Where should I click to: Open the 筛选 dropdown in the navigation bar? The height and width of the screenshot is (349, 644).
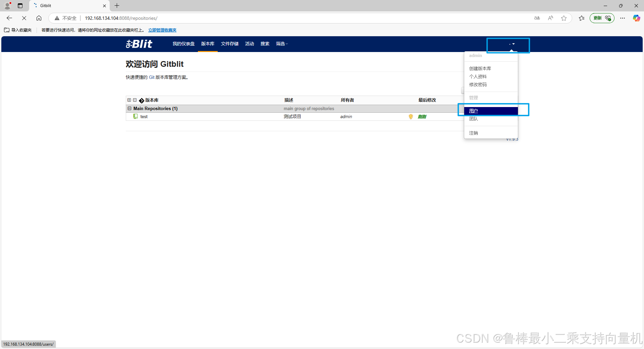(x=281, y=44)
